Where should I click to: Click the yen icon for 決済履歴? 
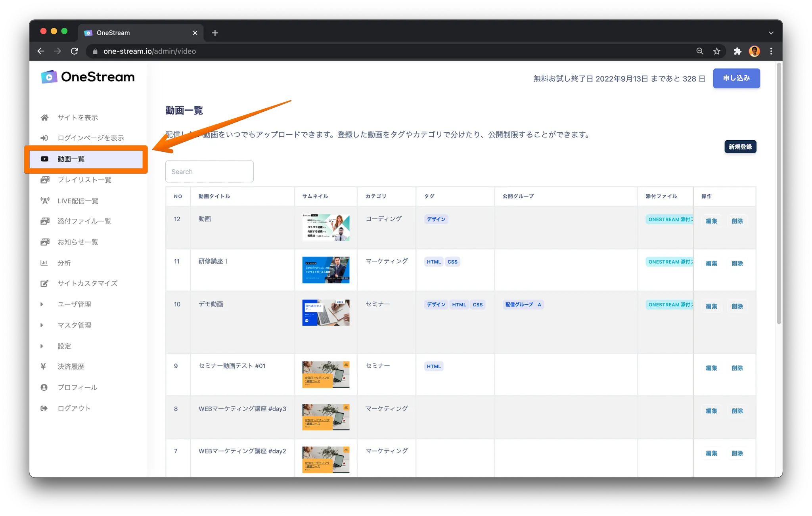click(43, 367)
